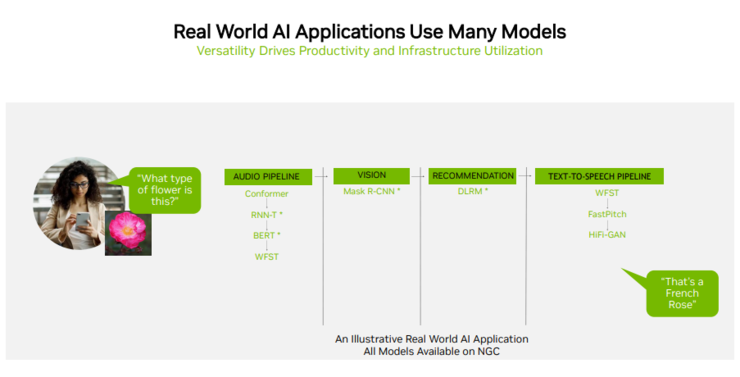
Task: Click WFST under the audio pipeline
Action: pos(267,257)
